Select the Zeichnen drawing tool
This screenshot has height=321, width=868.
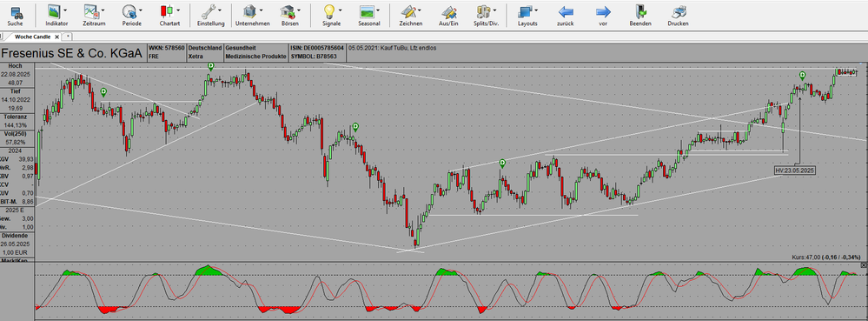coord(408,11)
